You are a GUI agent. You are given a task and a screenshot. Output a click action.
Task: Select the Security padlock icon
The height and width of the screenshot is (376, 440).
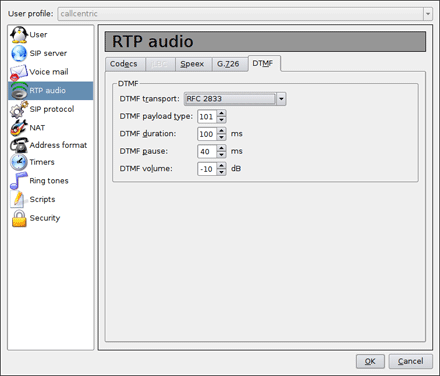pos(19,218)
